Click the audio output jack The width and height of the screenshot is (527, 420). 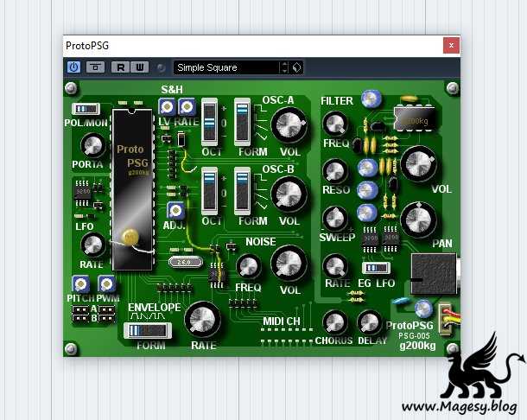tap(435, 274)
